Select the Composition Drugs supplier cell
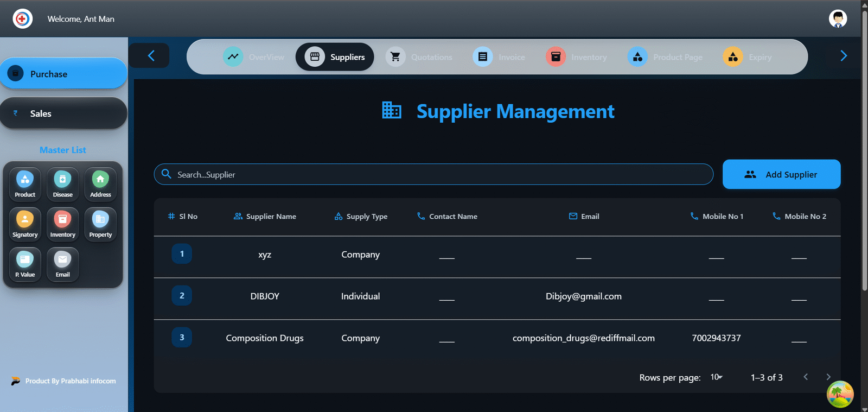 (x=265, y=338)
